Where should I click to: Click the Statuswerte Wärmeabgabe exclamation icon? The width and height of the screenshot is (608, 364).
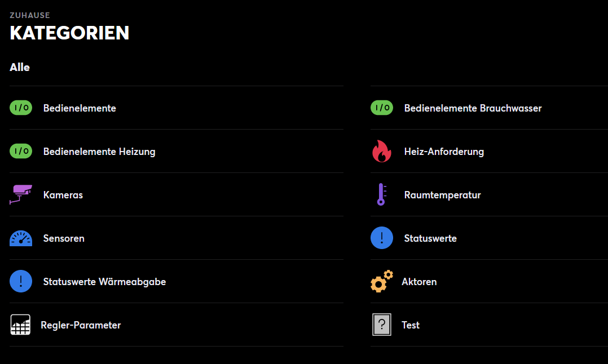click(21, 281)
